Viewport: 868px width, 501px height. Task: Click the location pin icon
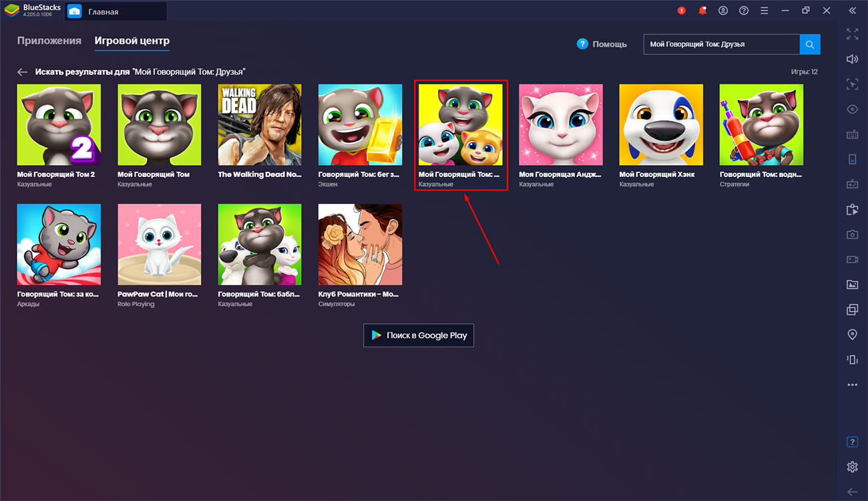click(852, 335)
